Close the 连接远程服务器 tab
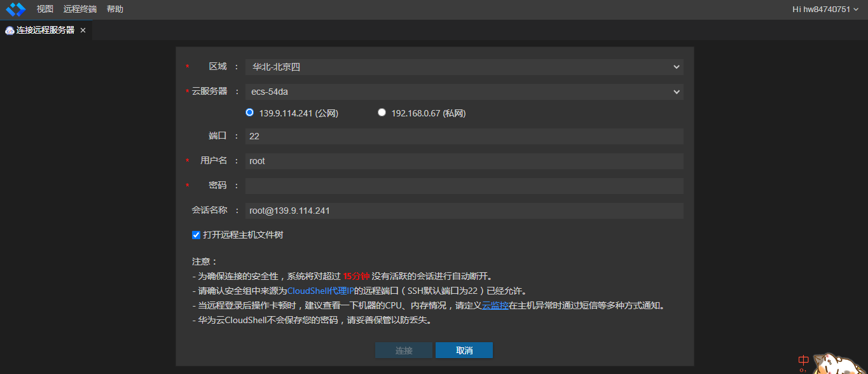Image resolution: width=868 pixels, height=374 pixels. (x=83, y=31)
